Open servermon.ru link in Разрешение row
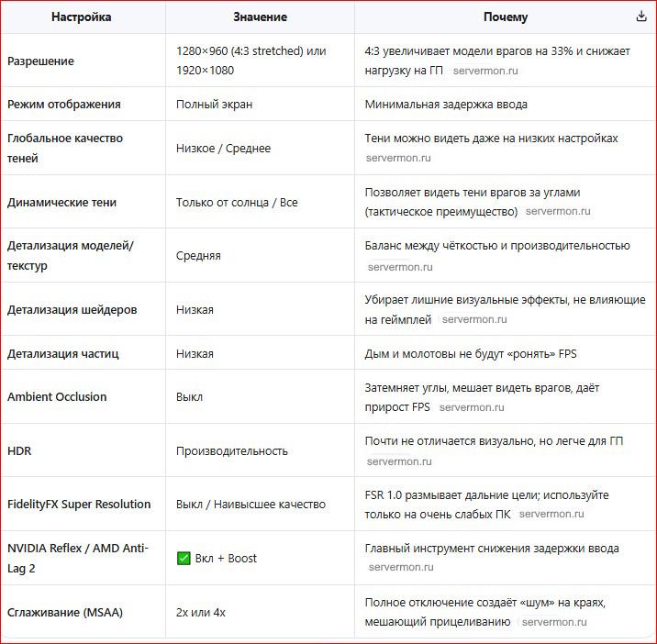Viewport: 657px width, 644px height. pyautogui.click(x=485, y=71)
